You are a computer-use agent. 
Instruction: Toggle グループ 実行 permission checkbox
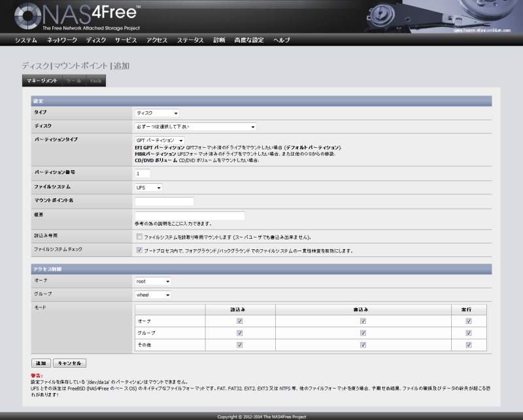469,333
